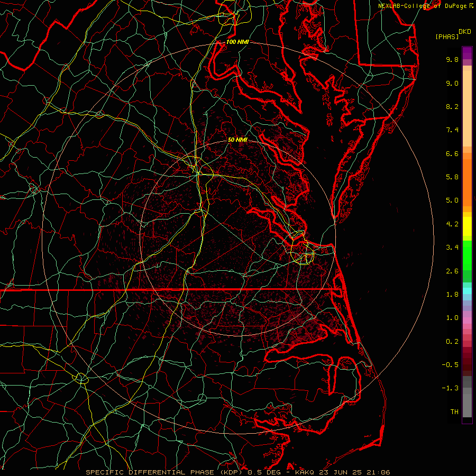The height and width of the screenshot is (476, 476).
Task: Select the 4.2 scale label
Action: pyautogui.click(x=452, y=224)
